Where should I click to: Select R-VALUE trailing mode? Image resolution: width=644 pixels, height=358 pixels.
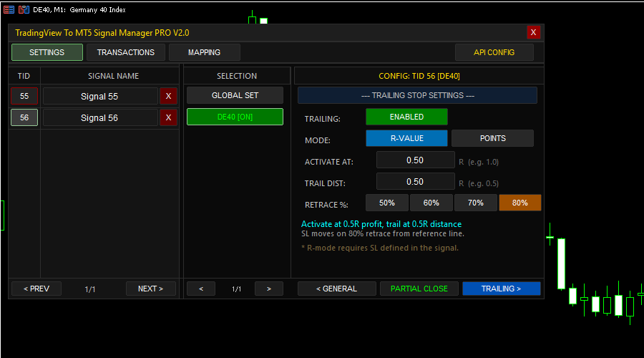point(406,138)
